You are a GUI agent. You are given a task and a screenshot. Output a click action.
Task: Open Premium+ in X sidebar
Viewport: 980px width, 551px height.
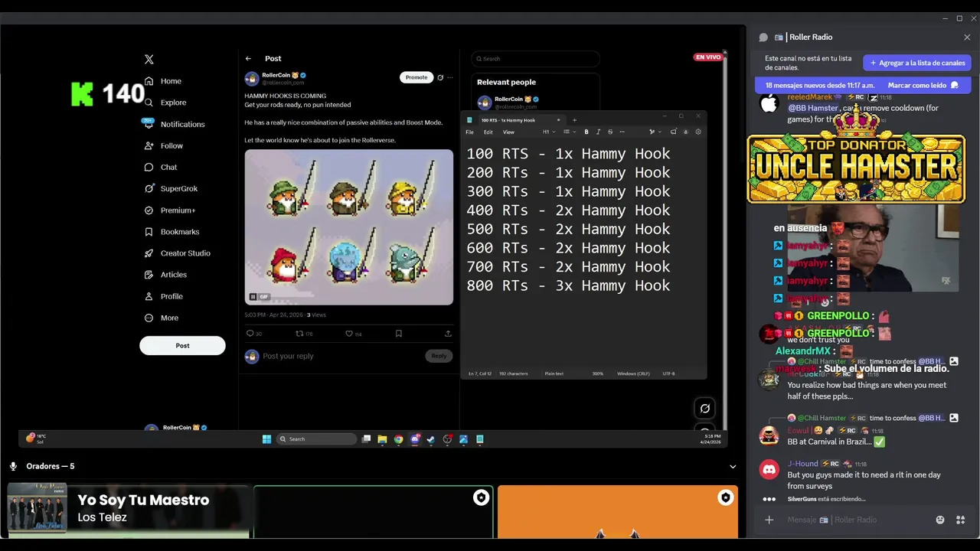coord(170,210)
